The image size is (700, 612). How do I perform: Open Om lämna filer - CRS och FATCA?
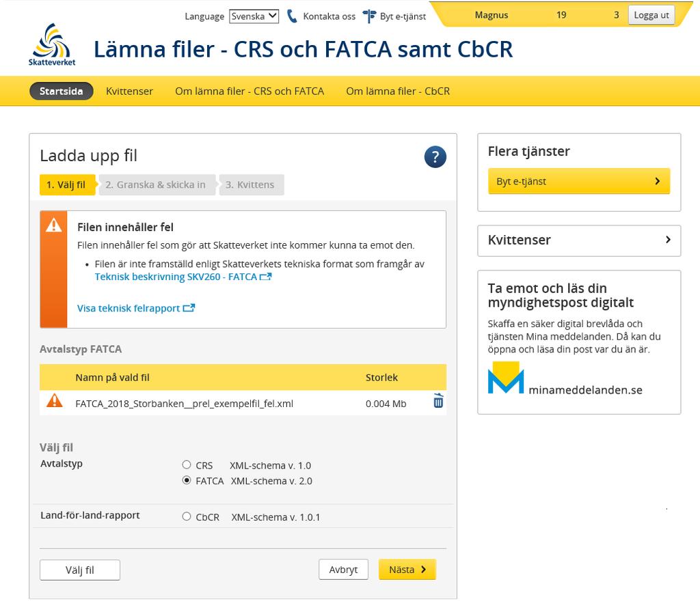(250, 91)
